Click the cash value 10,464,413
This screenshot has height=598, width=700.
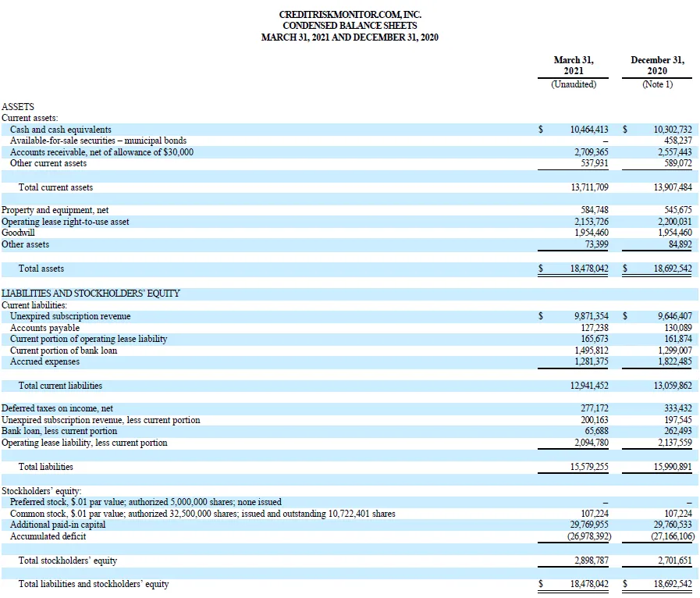[x=589, y=130]
